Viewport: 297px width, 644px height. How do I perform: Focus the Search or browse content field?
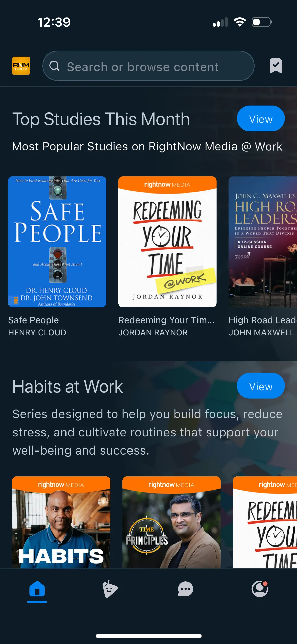(x=148, y=66)
